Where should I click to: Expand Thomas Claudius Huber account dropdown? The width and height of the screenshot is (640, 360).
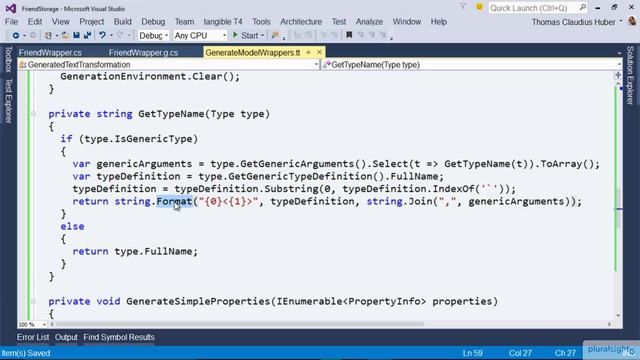621,21
